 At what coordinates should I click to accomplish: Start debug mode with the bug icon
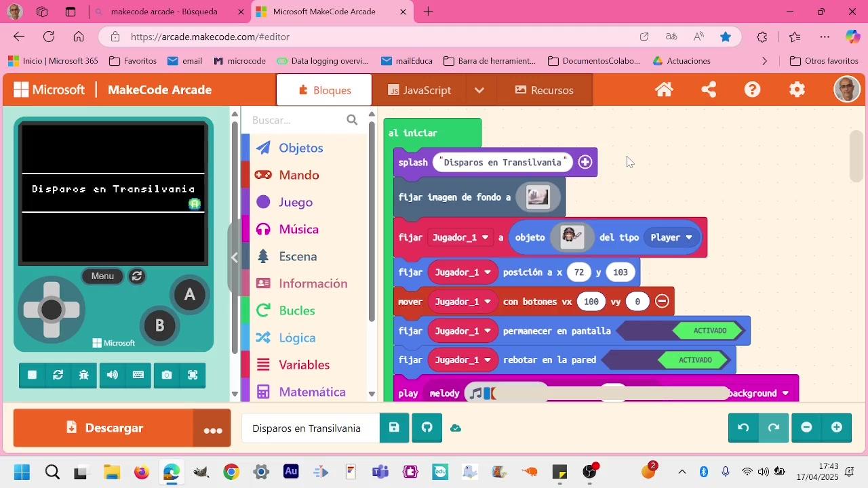pos(84,375)
